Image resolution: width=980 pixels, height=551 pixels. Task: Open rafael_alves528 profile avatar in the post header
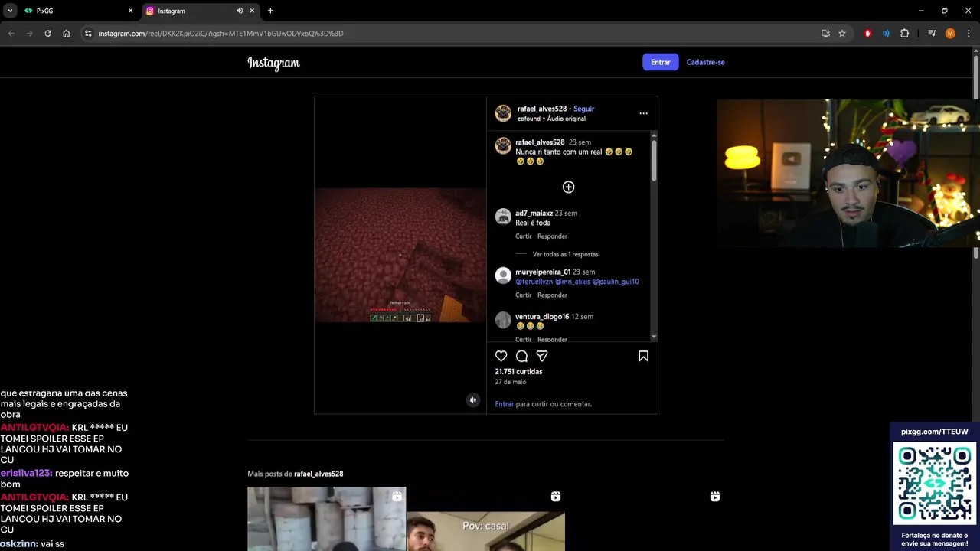pos(503,113)
